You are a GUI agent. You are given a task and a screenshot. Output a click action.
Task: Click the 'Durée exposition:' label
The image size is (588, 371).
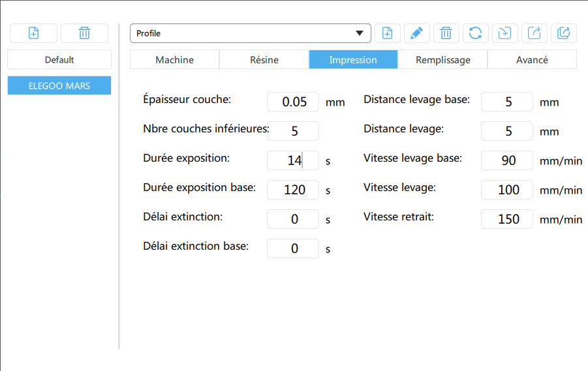(186, 158)
